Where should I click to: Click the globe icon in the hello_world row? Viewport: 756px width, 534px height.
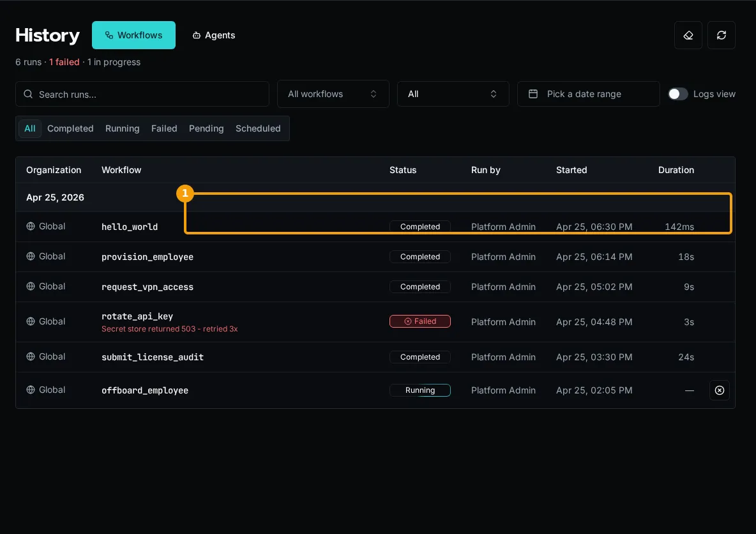(x=31, y=226)
